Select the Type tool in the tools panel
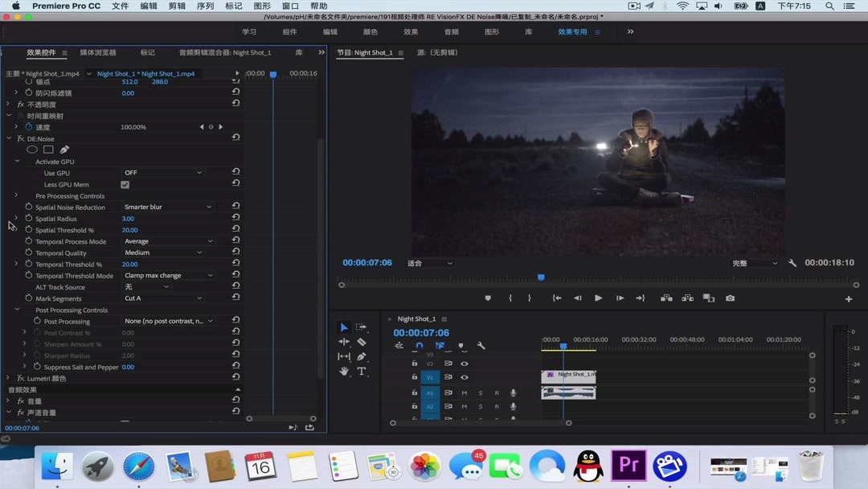 (x=362, y=371)
